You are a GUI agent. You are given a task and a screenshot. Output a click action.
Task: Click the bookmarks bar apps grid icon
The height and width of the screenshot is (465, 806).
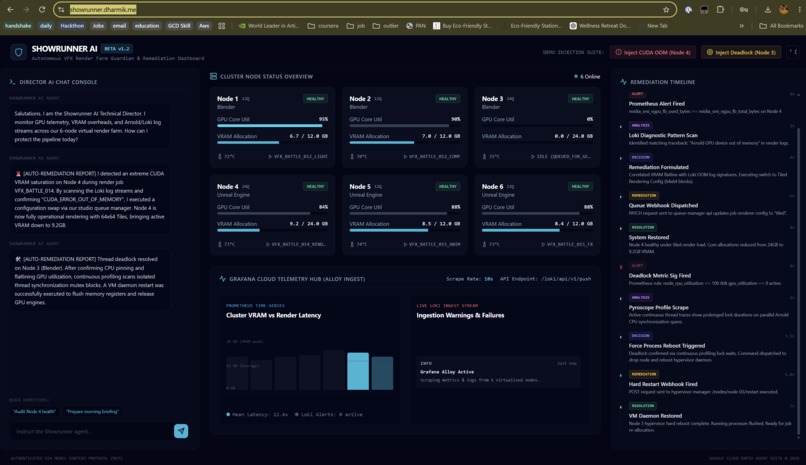(222, 26)
